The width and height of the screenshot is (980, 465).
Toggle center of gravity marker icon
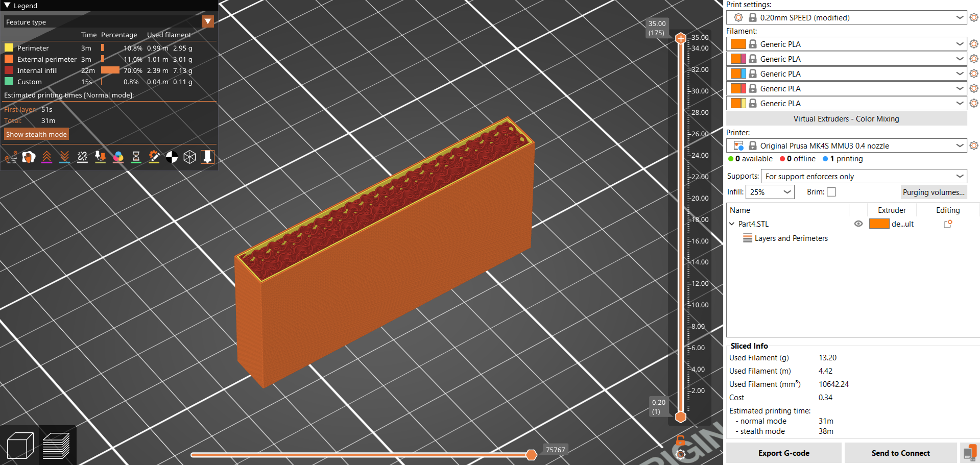(x=172, y=157)
